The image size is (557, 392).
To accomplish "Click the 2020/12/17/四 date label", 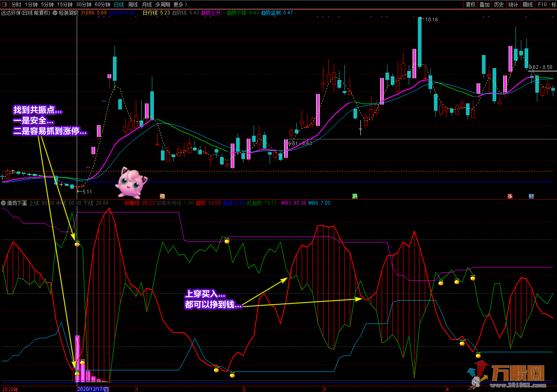I will (93, 389).
